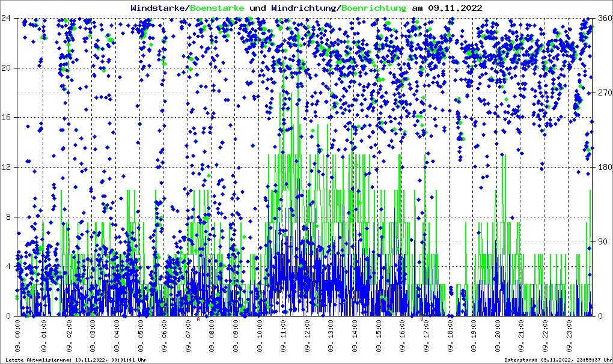
Task: Click the 14:00 time axis label
Action: [x=355, y=336]
